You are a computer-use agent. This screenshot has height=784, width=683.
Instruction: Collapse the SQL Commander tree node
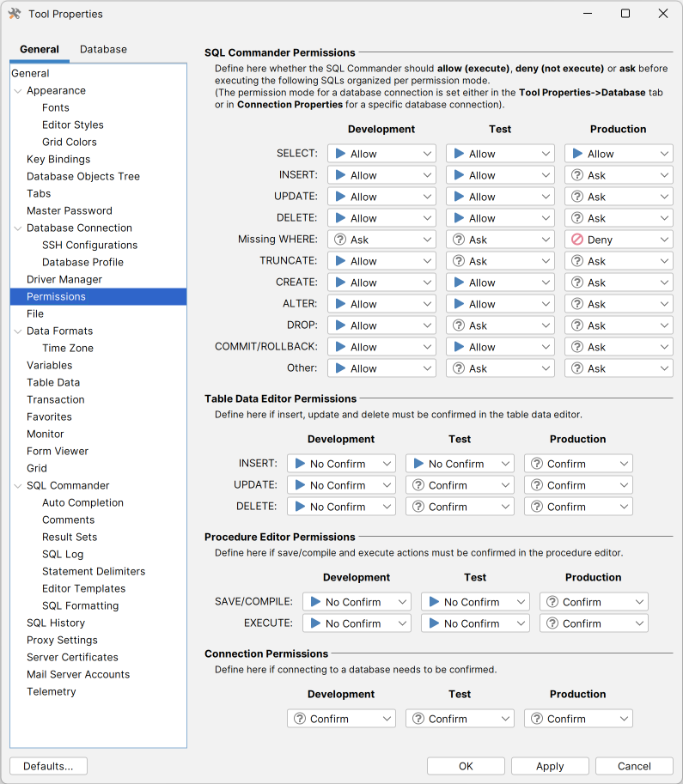click(x=18, y=486)
